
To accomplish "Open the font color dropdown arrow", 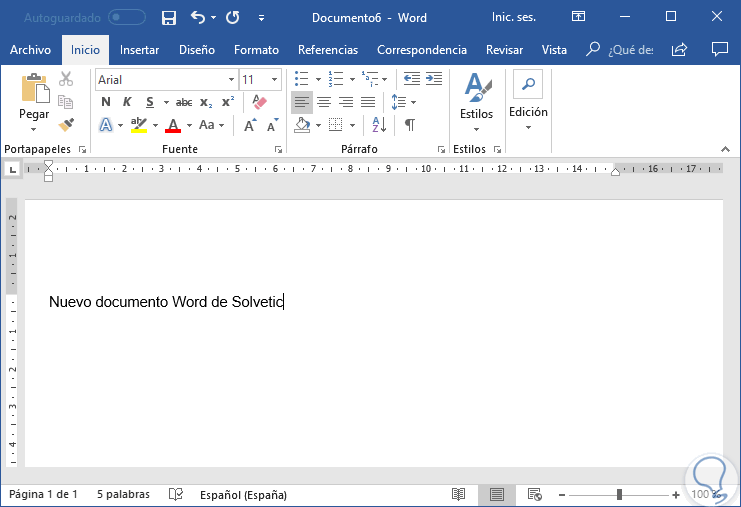I will [x=190, y=126].
